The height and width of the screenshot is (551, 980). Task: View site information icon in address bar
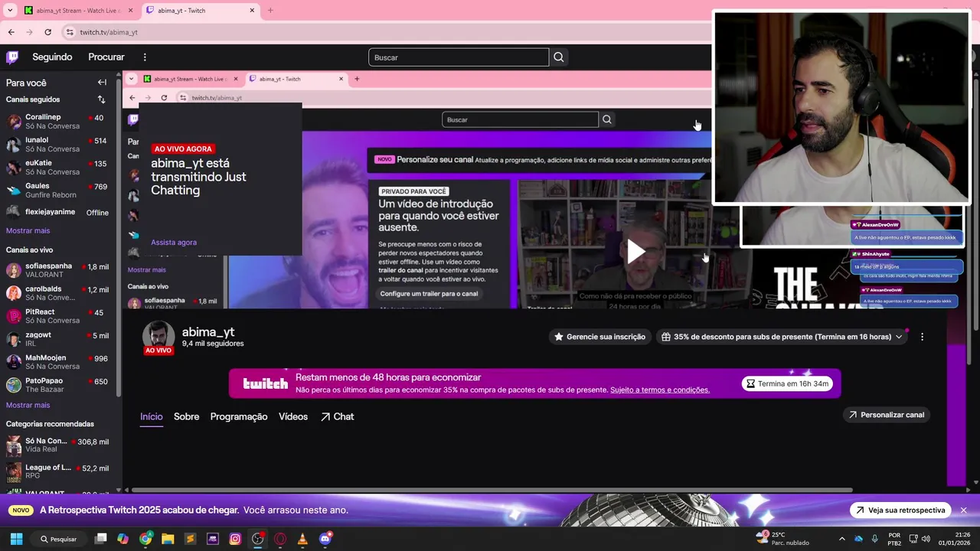pyautogui.click(x=70, y=32)
